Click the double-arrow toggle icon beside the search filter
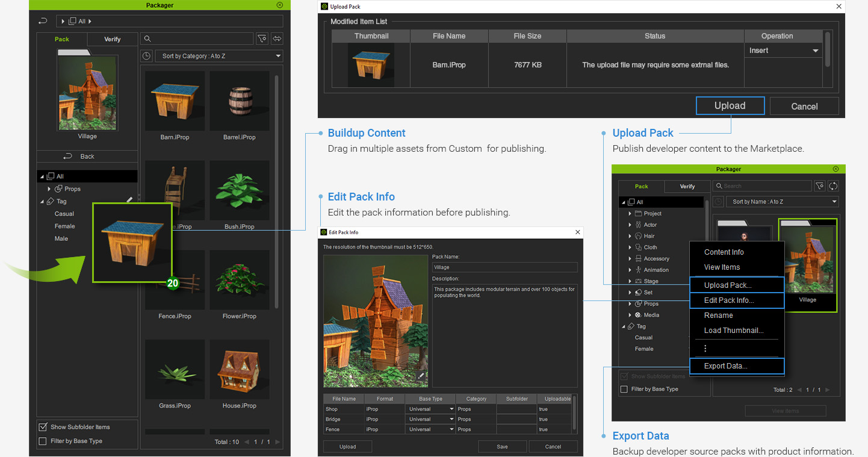868x457 pixels. pos(277,39)
